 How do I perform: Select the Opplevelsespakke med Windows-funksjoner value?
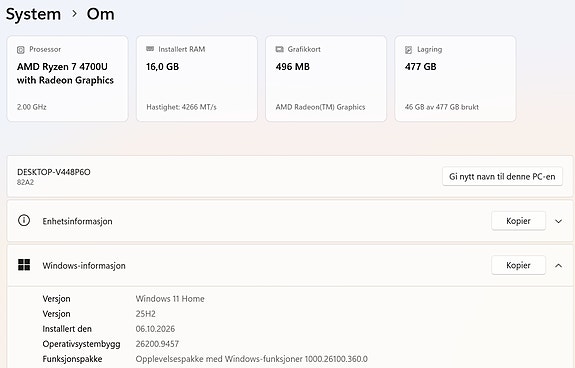pos(252,359)
